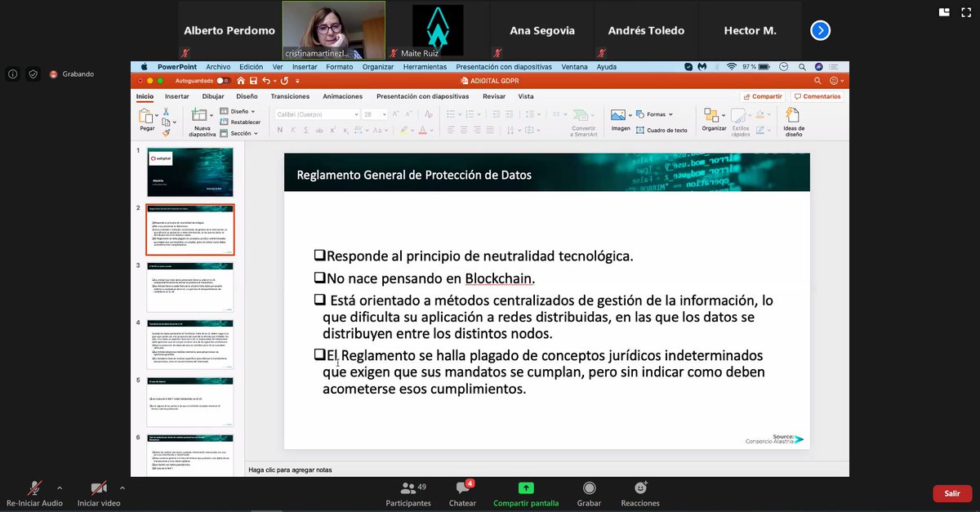Click Wi-Fi icon in macOS menu bar

pos(731,67)
